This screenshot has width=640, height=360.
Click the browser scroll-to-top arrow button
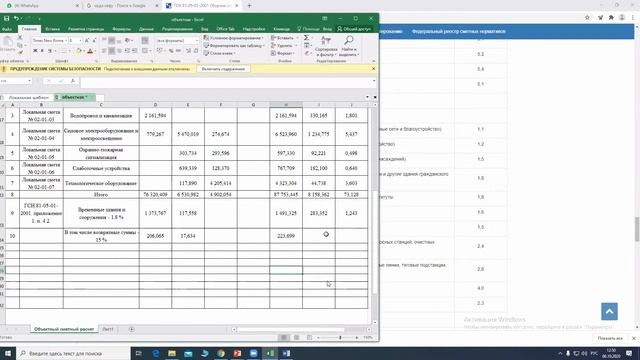click(609, 311)
